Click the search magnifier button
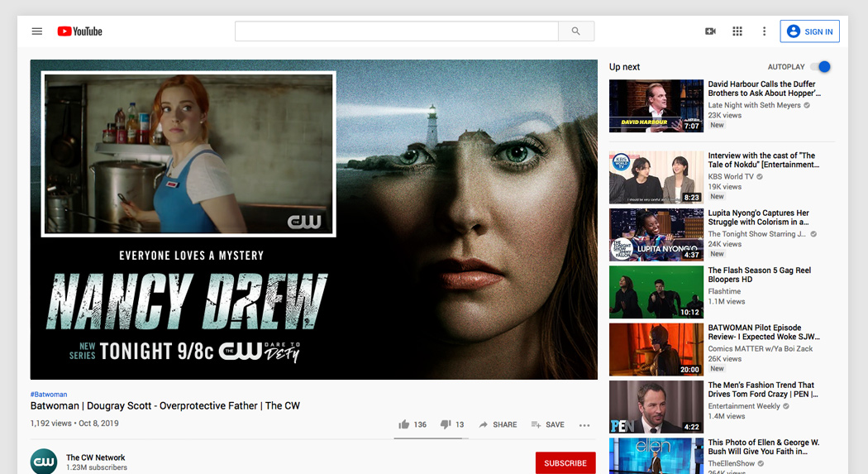Screen dimensions: 868x474 click(575, 31)
